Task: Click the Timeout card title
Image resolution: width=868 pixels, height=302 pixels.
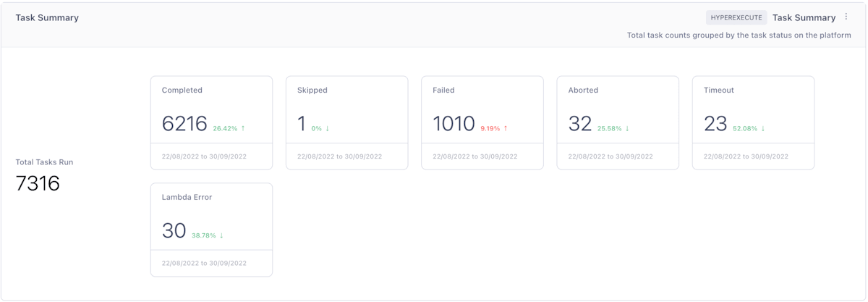Action: 719,91
